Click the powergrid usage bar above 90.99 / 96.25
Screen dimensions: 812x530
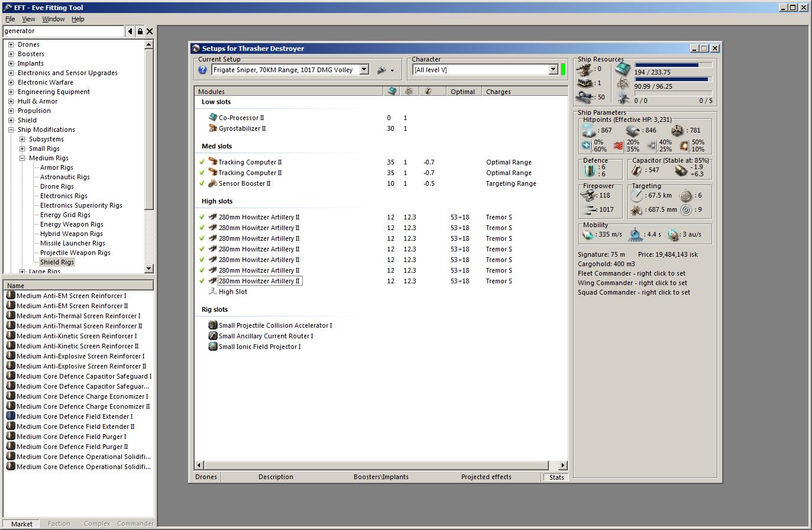pos(673,79)
